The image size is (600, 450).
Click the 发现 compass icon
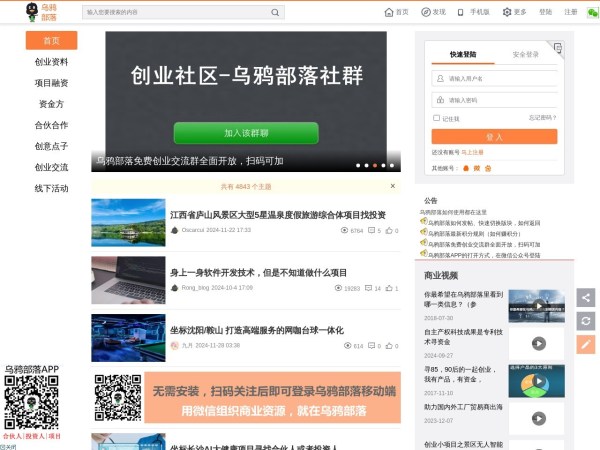pyautogui.click(x=425, y=12)
